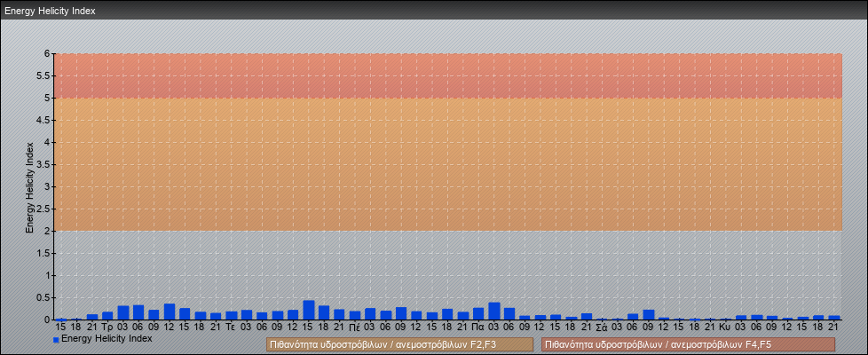Viewport: 868px width, 355px height.
Task: Click the Σά day label on the x-axis
Action: click(x=602, y=327)
